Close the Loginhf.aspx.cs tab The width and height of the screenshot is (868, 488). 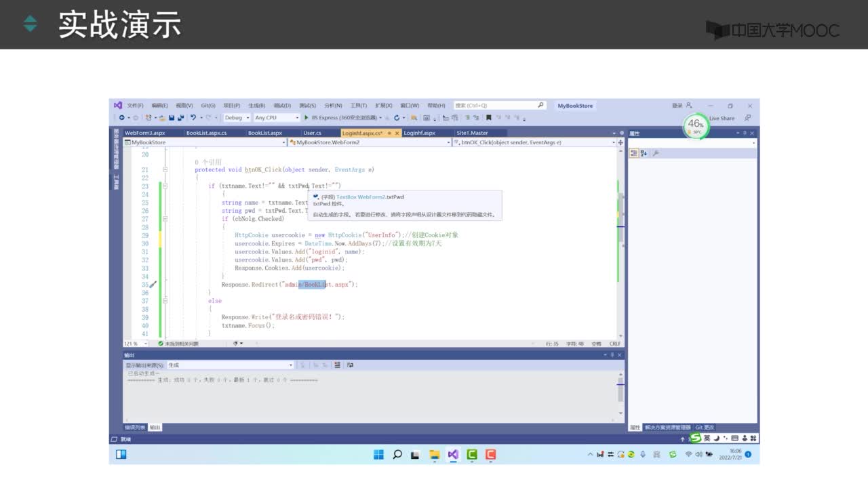(x=397, y=134)
